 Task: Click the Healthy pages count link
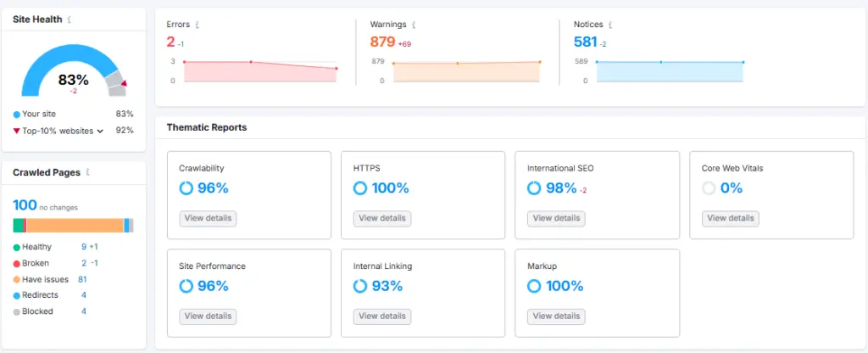click(84, 247)
